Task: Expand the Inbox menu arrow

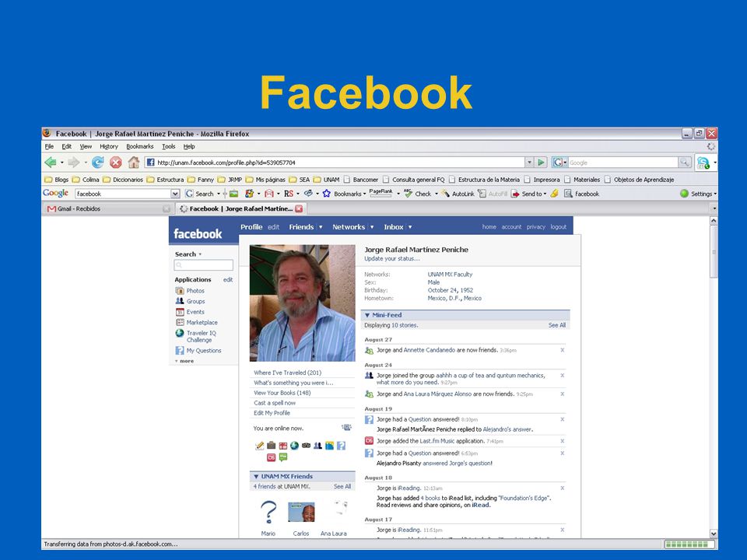Action: point(410,227)
